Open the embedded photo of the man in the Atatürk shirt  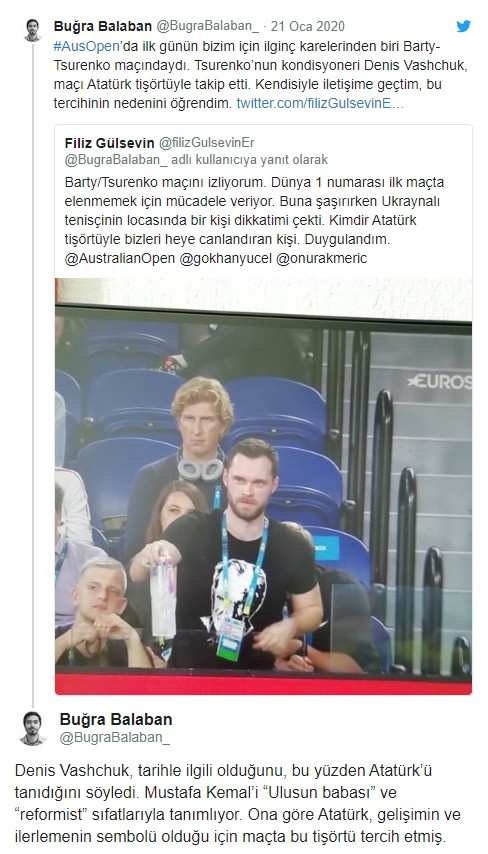[x=264, y=486]
